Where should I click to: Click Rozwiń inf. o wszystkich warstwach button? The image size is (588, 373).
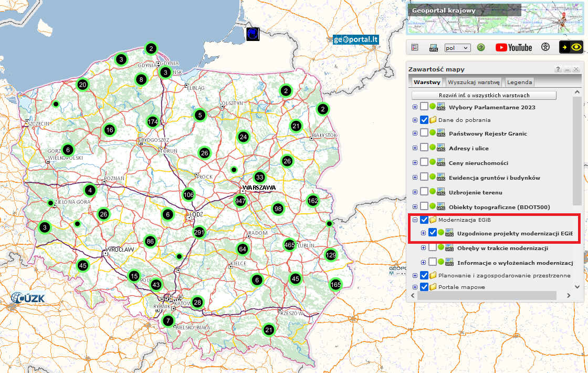[484, 96]
